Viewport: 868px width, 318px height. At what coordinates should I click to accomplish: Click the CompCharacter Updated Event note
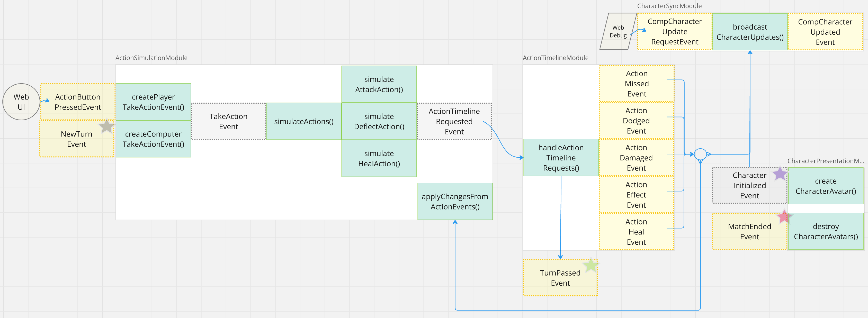[825, 32]
